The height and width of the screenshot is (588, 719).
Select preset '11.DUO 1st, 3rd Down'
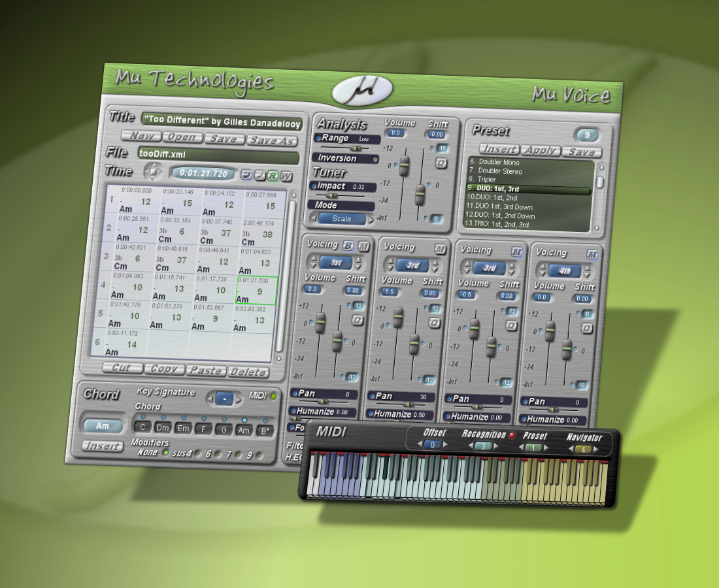499,206
